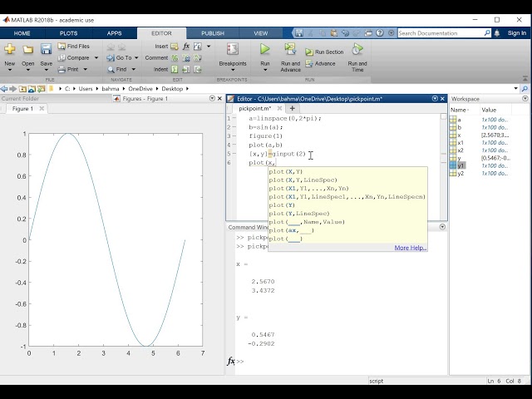
Task: Click the Print button
Action: click(x=68, y=69)
